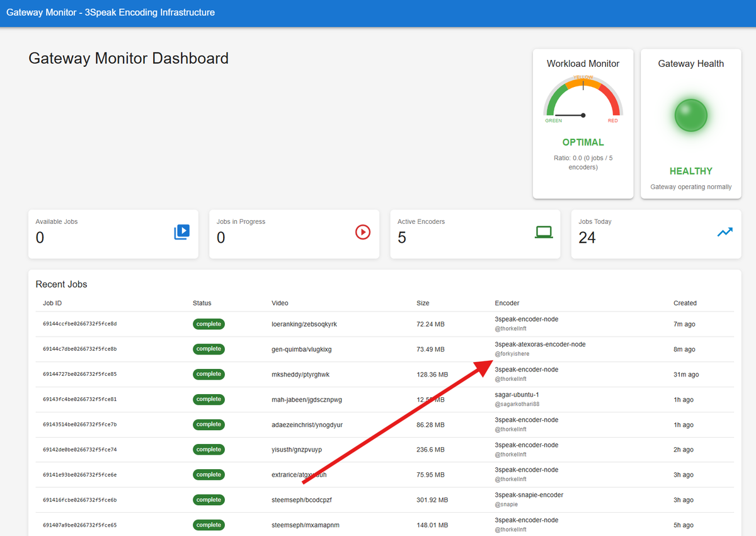Click the @sagarkothari88 encoder owner
This screenshot has width=756, height=536.
click(x=517, y=404)
